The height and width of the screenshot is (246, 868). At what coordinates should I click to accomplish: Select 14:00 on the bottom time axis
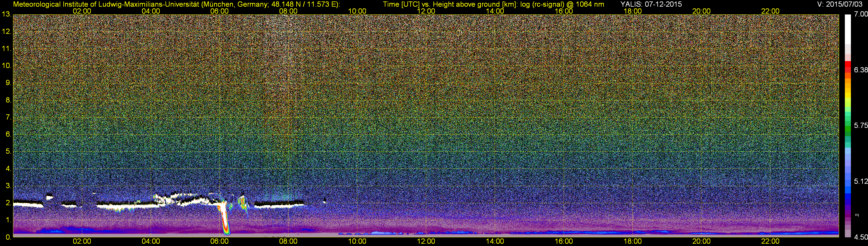pyautogui.click(x=495, y=241)
